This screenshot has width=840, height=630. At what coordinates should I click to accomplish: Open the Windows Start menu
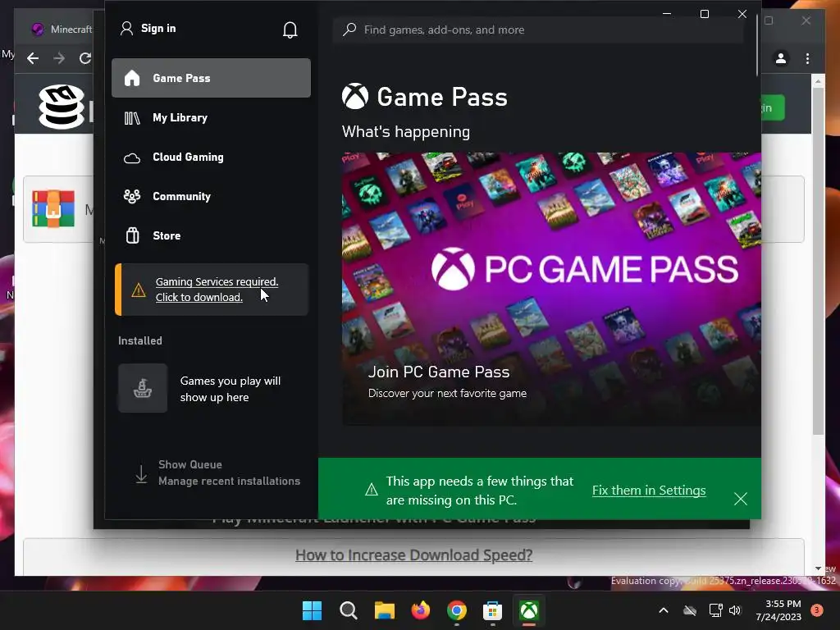312,610
